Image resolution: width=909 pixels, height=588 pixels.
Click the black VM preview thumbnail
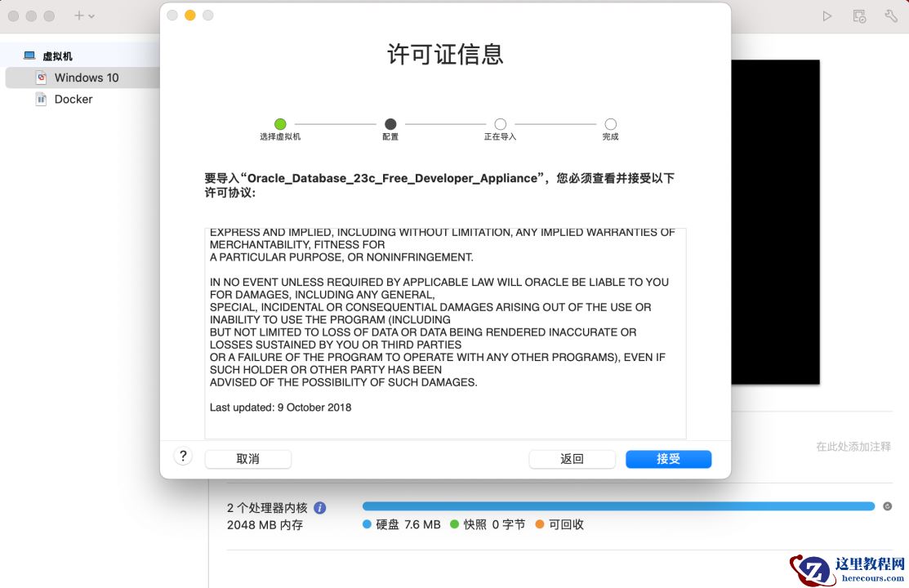[776, 222]
